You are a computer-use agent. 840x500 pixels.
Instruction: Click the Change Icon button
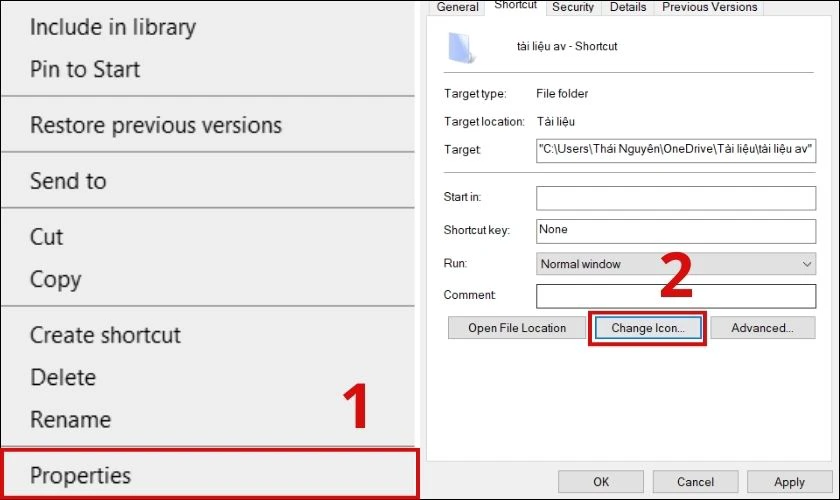click(x=648, y=327)
